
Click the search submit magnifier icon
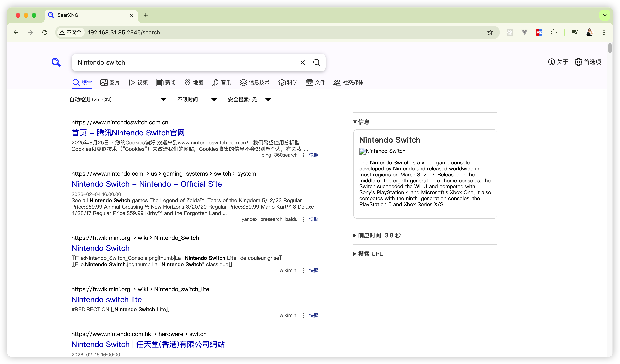pyautogui.click(x=317, y=63)
